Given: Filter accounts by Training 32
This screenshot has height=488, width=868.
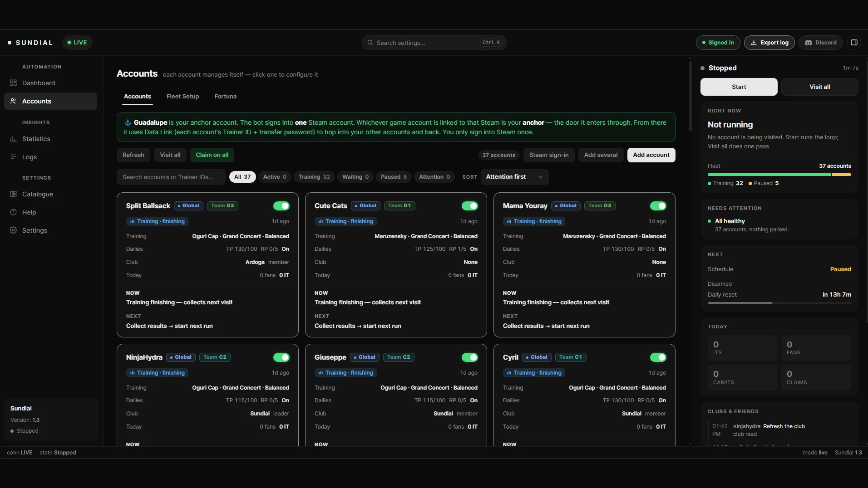Looking at the screenshot, I should tap(314, 177).
